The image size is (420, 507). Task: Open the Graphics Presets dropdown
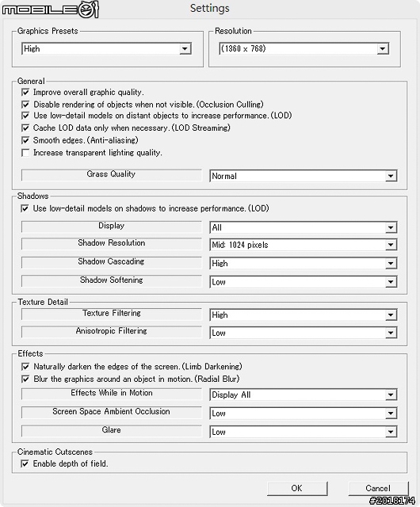[x=107, y=49]
